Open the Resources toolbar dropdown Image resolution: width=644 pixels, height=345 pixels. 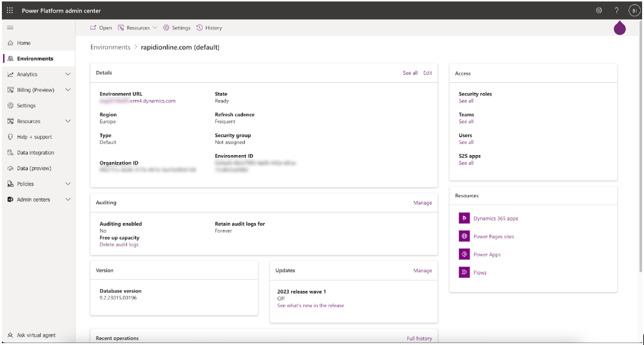(x=137, y=28)
